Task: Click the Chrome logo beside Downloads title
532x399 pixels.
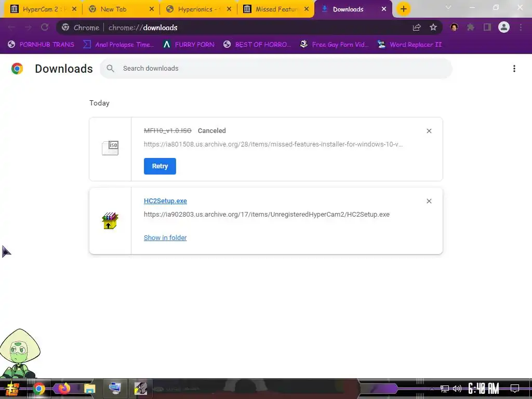Action: [17, 69]
